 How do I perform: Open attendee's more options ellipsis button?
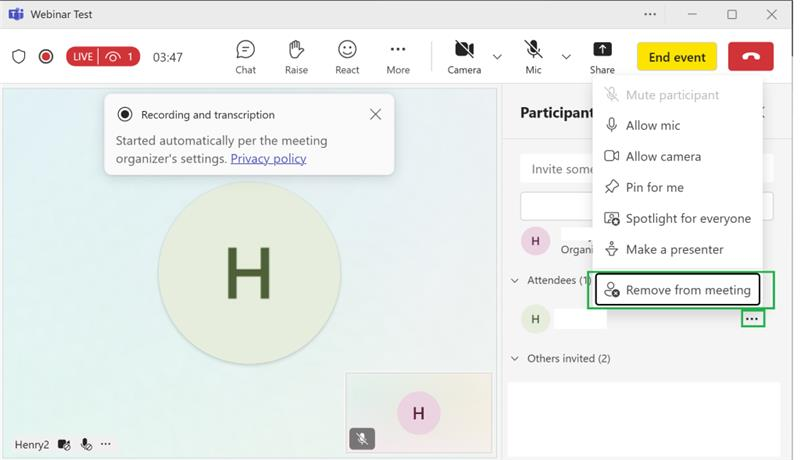(752, 319)
